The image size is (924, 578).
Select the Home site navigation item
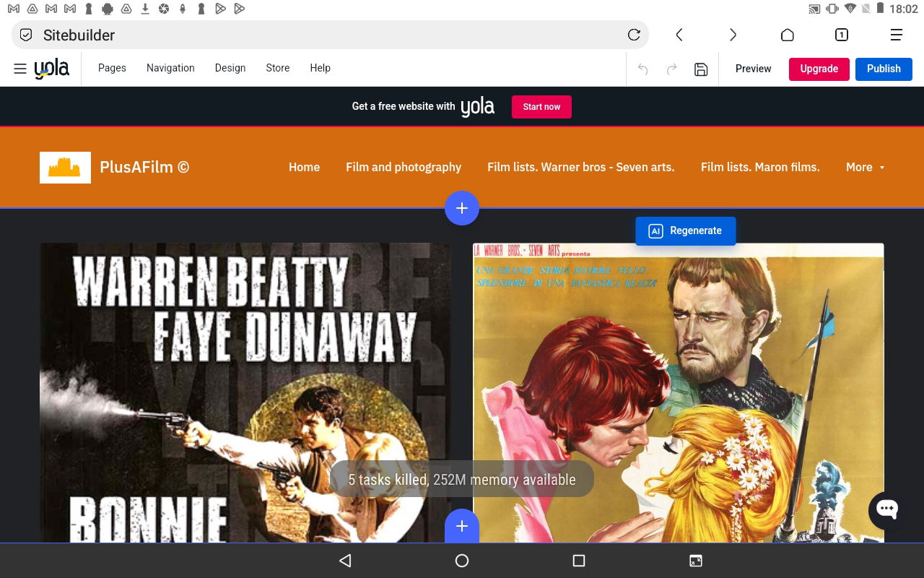point(304,167)
